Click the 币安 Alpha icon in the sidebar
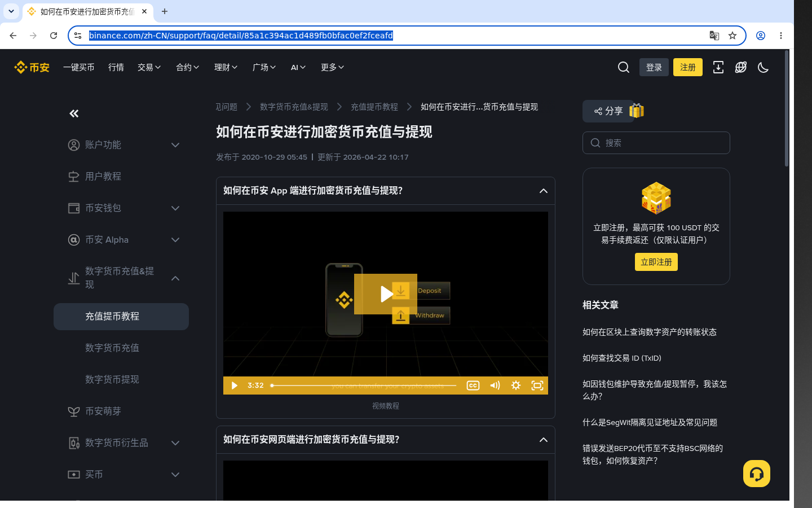 point(74,240)
